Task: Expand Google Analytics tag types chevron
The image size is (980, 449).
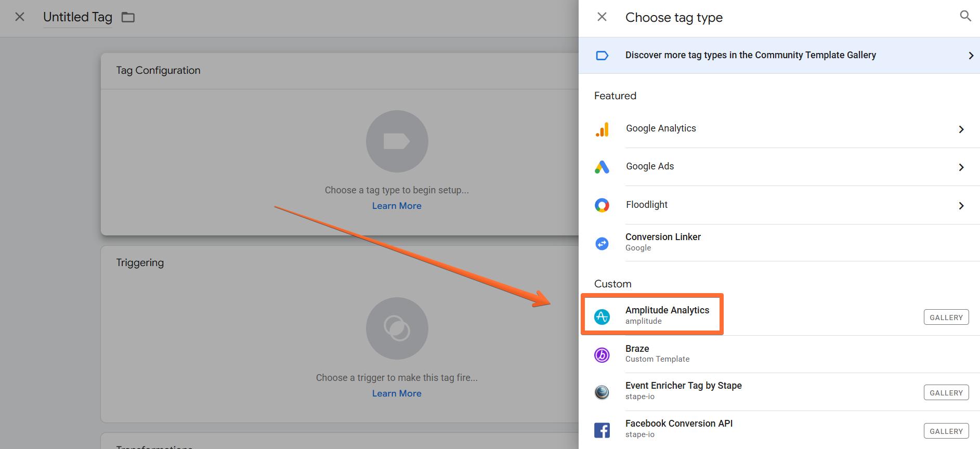Action: click(x=961, y=129)
